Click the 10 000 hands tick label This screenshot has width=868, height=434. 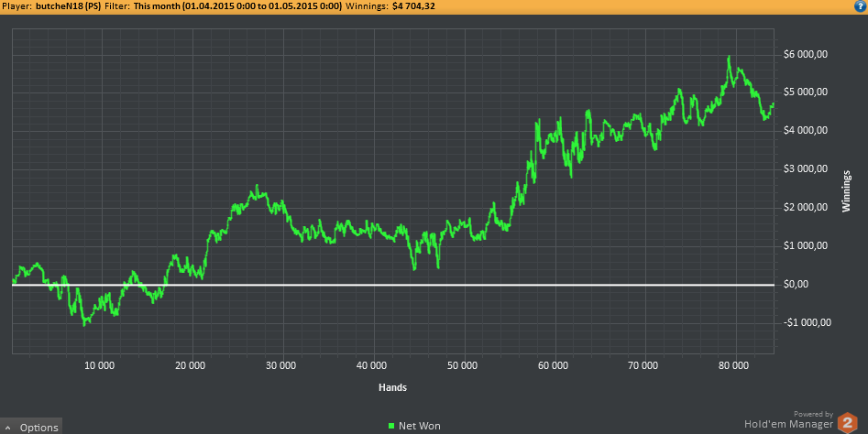100,365
